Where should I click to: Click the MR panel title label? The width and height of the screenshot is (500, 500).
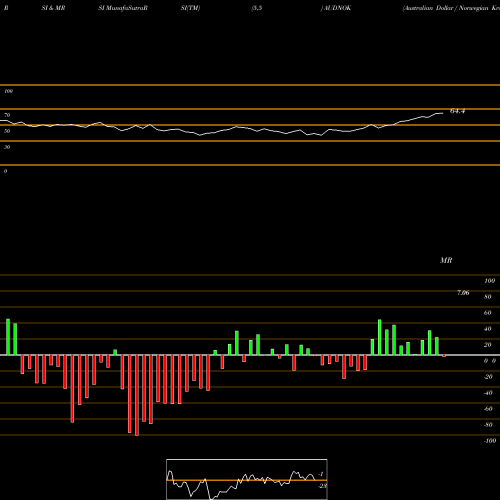coord(446,260)
